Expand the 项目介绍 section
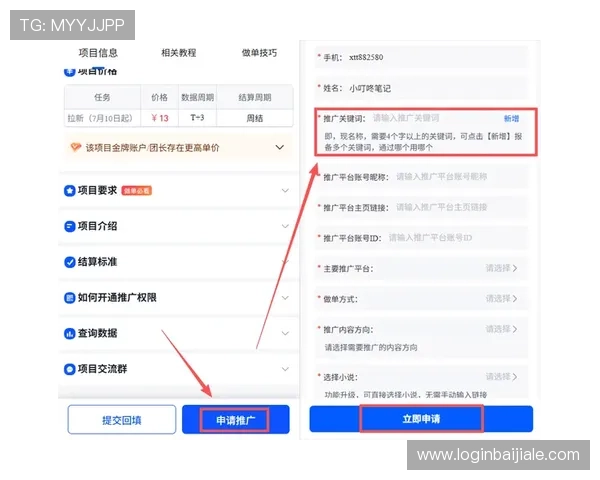600x480 pixels. point(285,226)
